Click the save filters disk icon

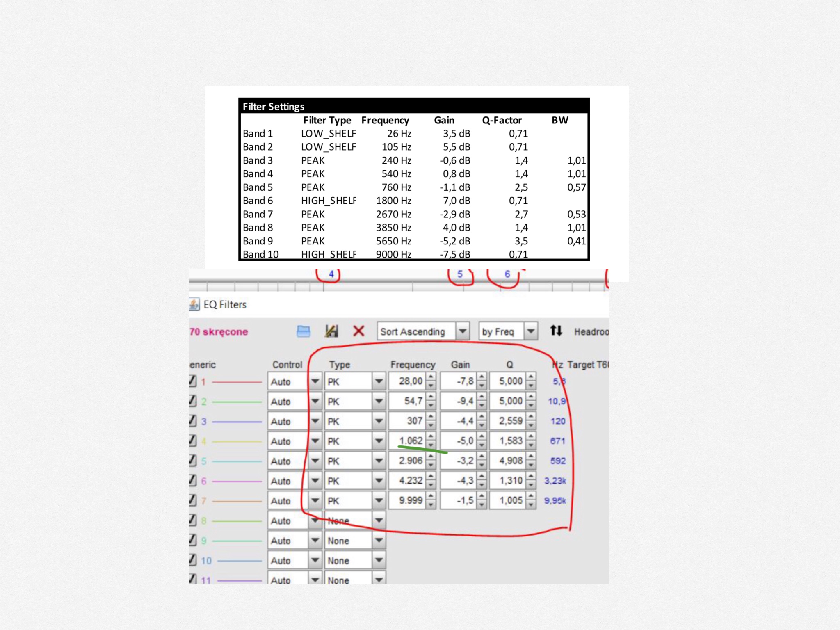(x=331, y=331)
